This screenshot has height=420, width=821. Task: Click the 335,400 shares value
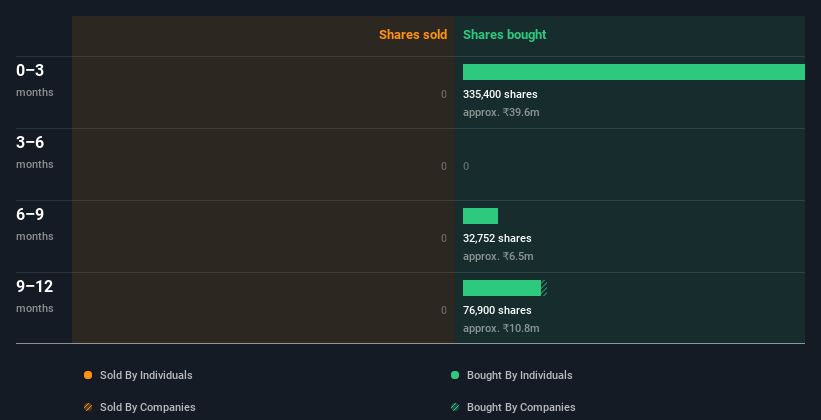(x=500, y=94)
